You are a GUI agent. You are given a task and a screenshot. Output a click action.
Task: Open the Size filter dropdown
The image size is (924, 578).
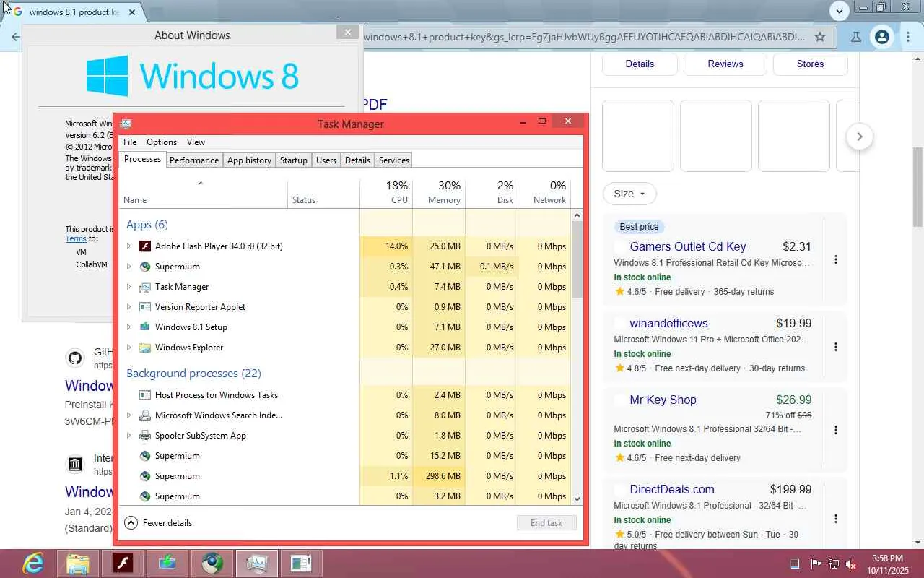(x=629, y=194)
